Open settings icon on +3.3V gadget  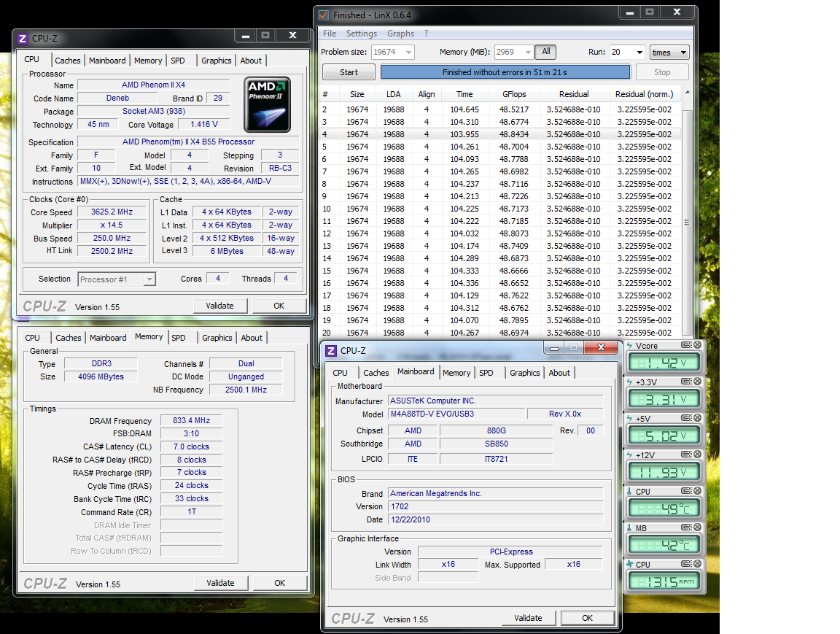685,382
